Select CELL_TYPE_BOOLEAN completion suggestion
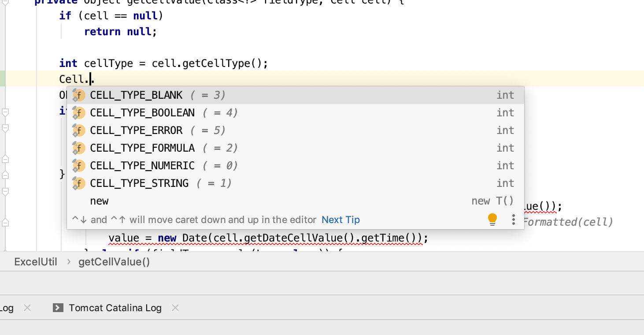644x335 pixels. 295,113
